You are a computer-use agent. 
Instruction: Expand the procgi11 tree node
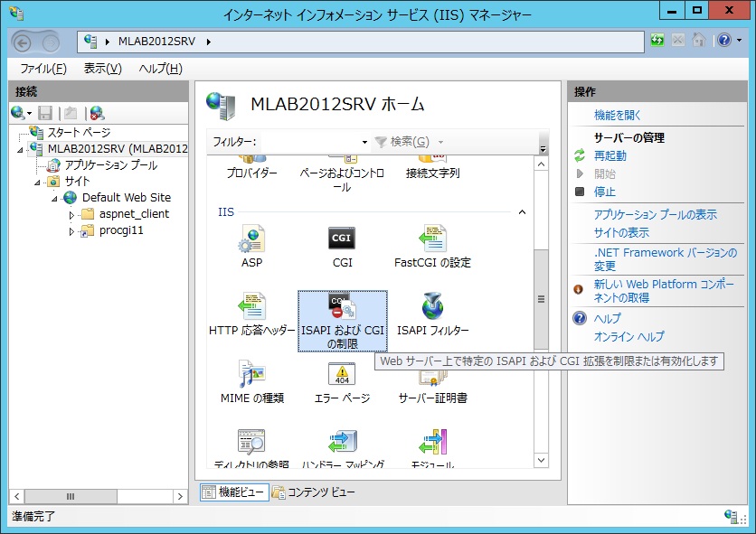point(71,232)
